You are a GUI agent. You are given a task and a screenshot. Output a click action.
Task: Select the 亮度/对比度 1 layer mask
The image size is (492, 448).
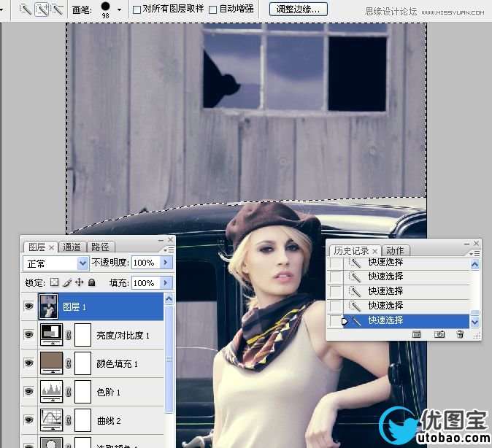(82, 335)
